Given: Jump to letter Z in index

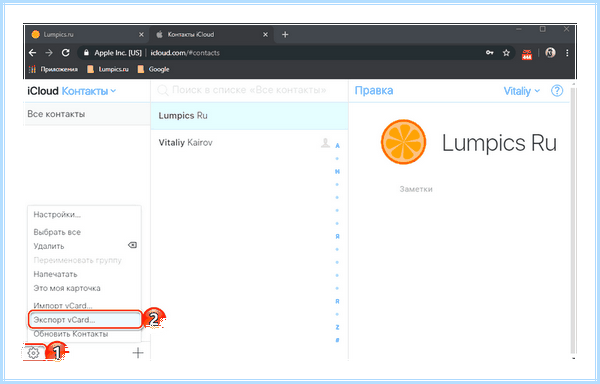Looking at the screenshot, I should click(338, 327).
